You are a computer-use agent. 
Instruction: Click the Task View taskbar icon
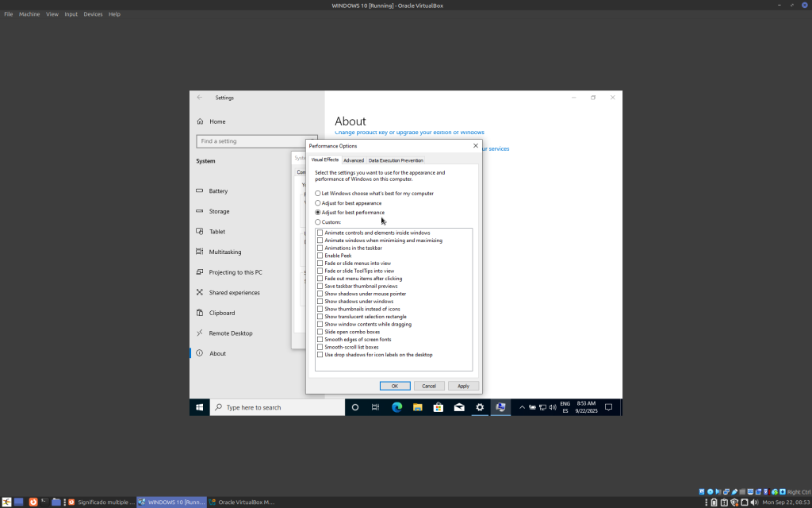click(376, 407)
